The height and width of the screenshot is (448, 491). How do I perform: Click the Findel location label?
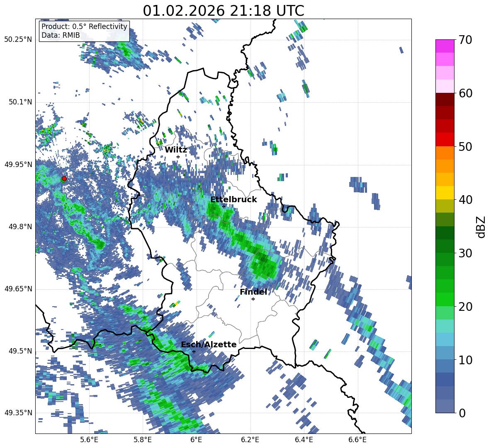coord(253,292)
